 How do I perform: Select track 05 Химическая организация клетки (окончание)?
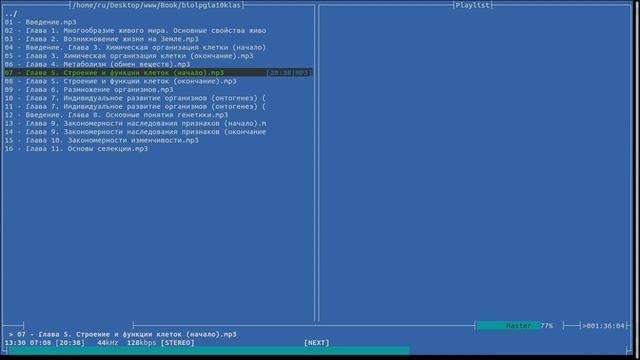tap(129, 56)
